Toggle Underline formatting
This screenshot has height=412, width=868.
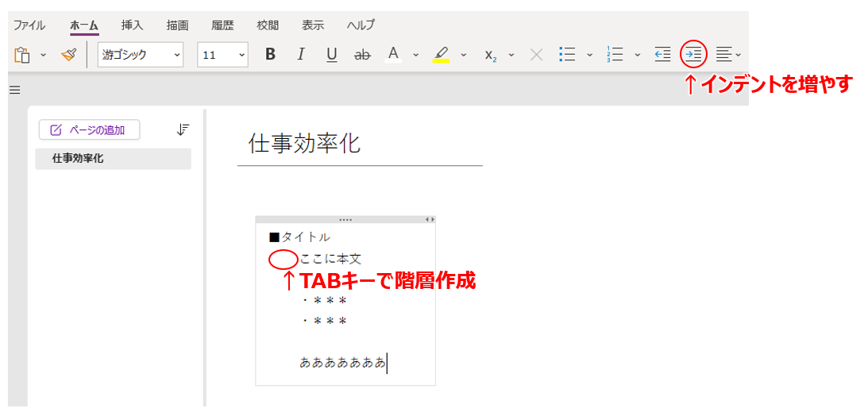coord(332,54)
